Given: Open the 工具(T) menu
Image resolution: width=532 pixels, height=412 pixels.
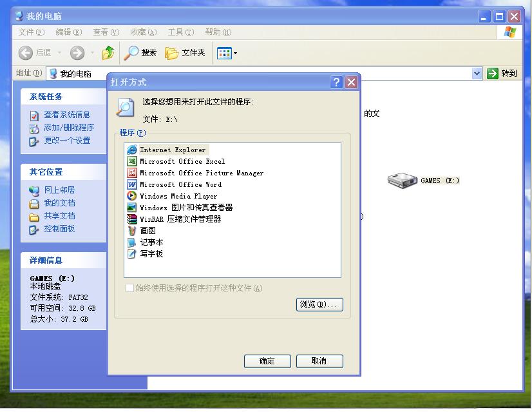Looking at the screenshot, I should point(181,32).
